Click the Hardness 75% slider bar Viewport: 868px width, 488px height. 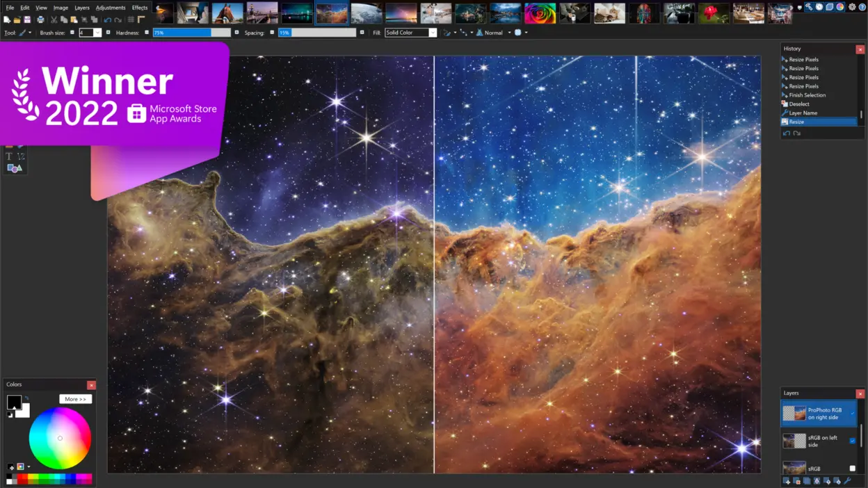pos(192,33)
